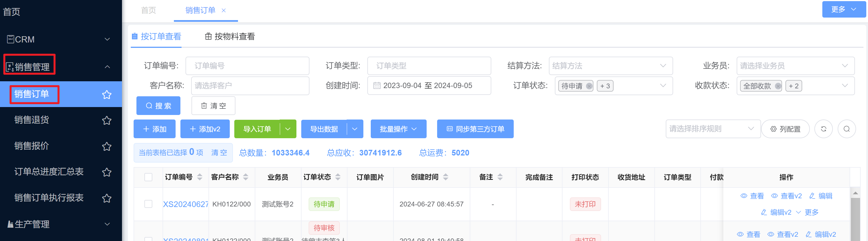Open the 导出数据 arrow dropdown
The image size is (868, 241).
click(x=355, y=129)
